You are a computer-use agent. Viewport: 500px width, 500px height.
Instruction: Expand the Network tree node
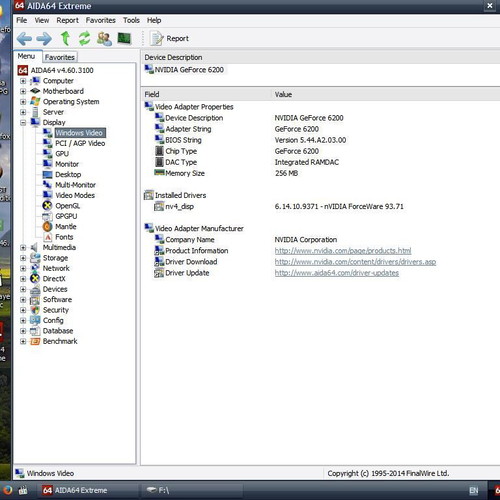[23, 268]
